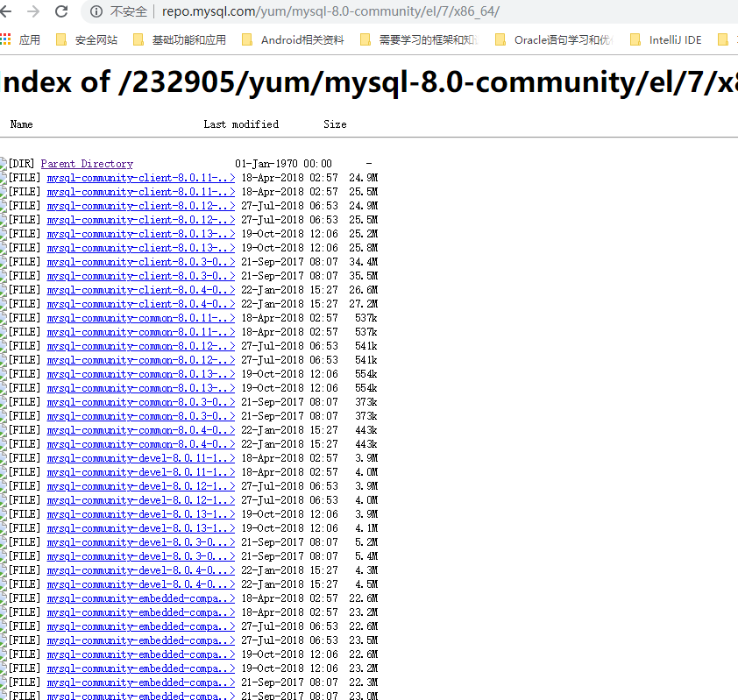
Task: Go back to the previous page
Action: 5,11
